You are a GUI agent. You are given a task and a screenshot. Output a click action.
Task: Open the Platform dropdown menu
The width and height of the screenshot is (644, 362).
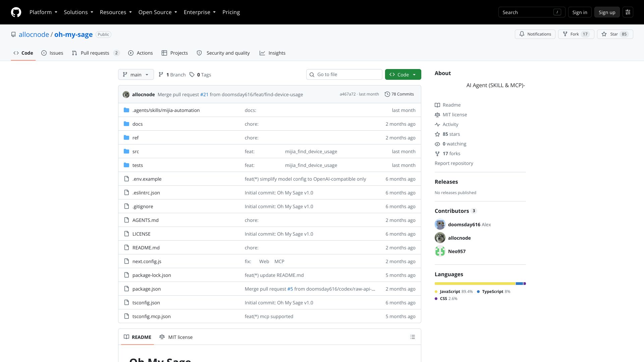43,12
